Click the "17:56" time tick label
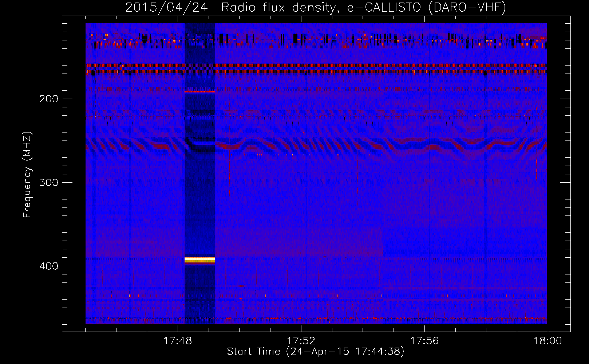Image resolution: width=589 pixels, height=364 pixels. click(424, 341)
